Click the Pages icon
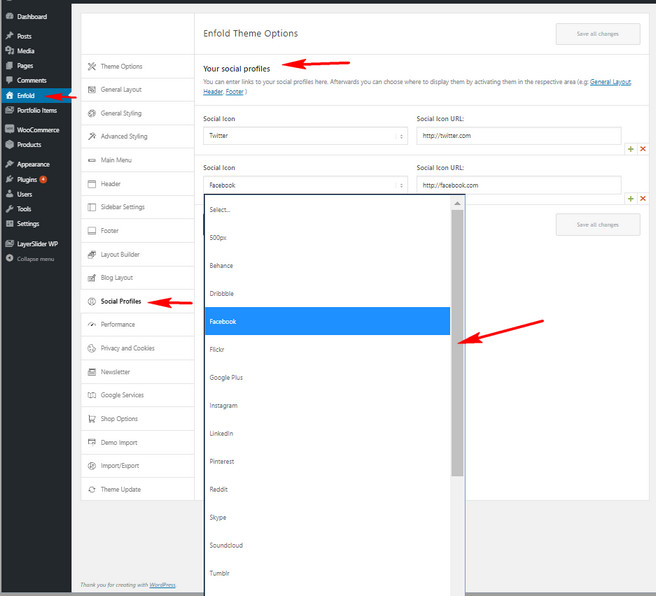The width and height of the screenshot is (656, 596). [x=10, y=66]
